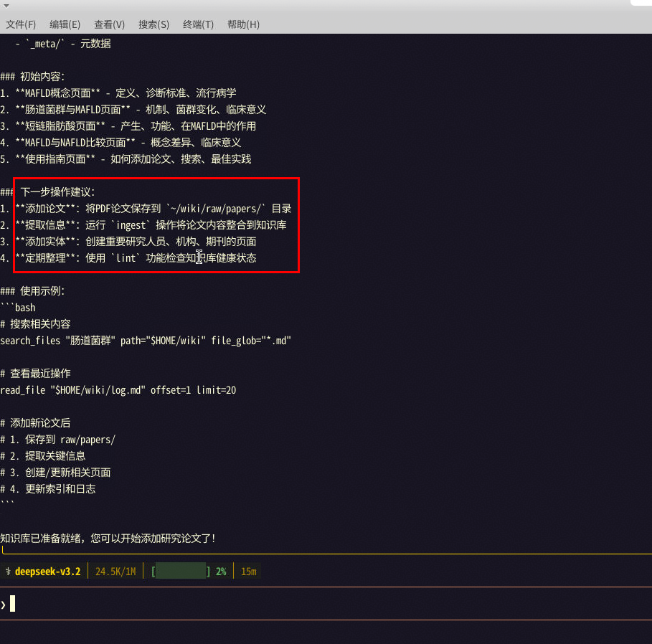The height and width of the screenshot is (644, 652).
Task: Click the word 'ingest' in step 2
Action: point(131,225)
